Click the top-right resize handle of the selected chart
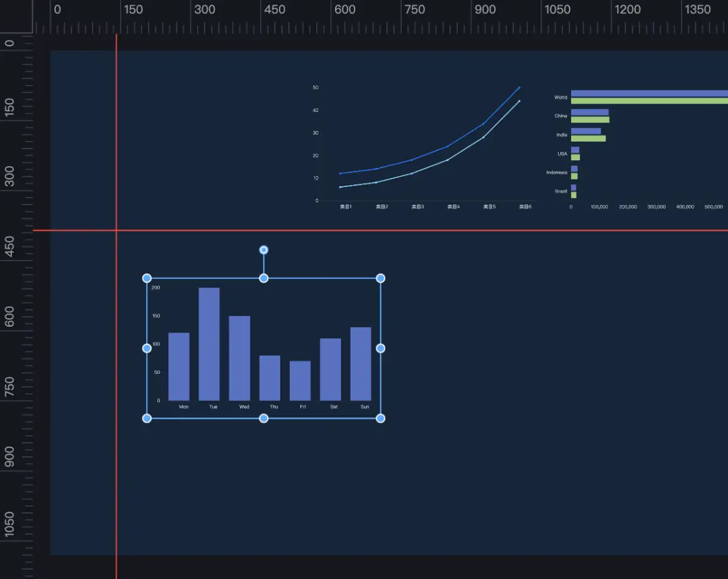 click(x=380, y=278)
